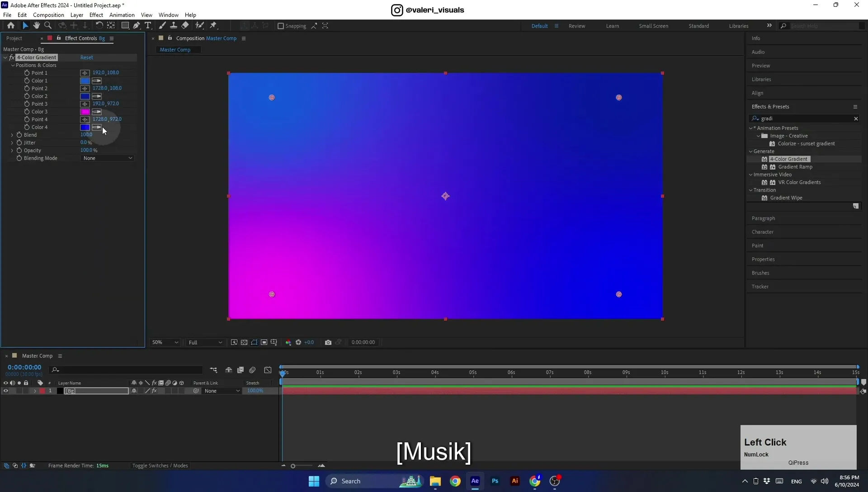868x492 pixels.
Task: Click Toggle Switches / Modes
Action: click(160, 466)
